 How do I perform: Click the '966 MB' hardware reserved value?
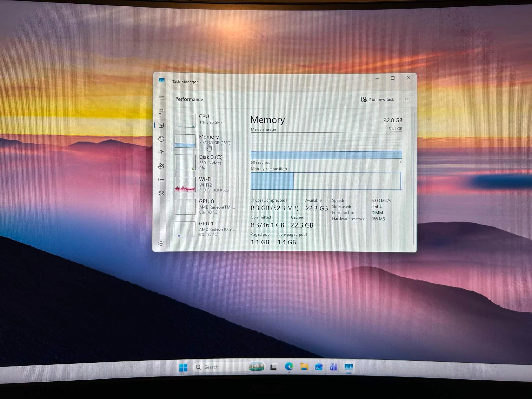tap(378, 219)
